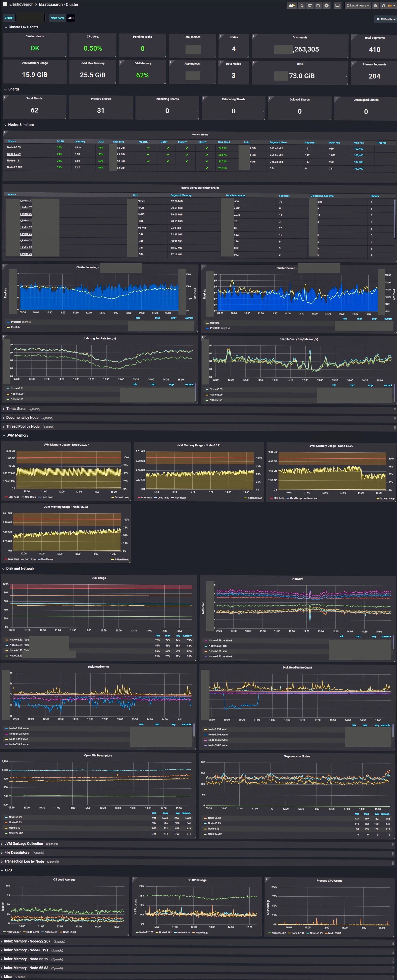Enable kiosk mode via monitor icon

[338, 5]
